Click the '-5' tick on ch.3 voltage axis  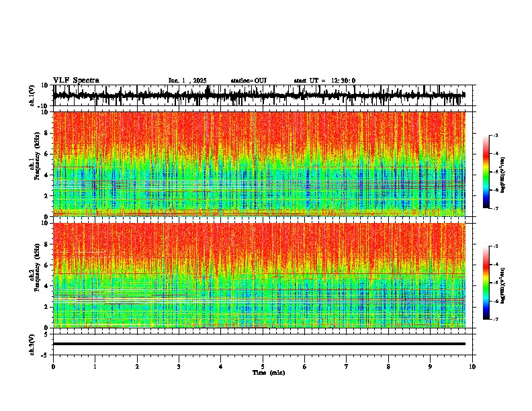click(x=45, y=355)
